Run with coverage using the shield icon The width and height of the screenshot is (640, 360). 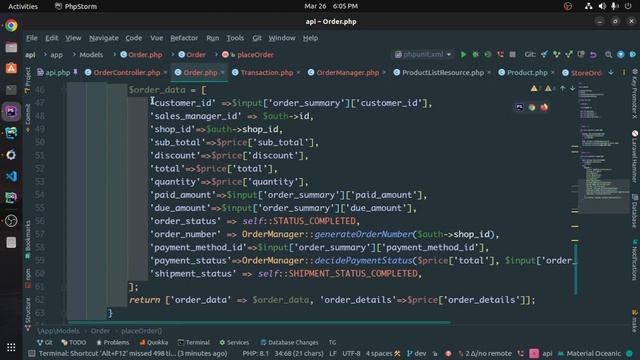tap(488, 55)
